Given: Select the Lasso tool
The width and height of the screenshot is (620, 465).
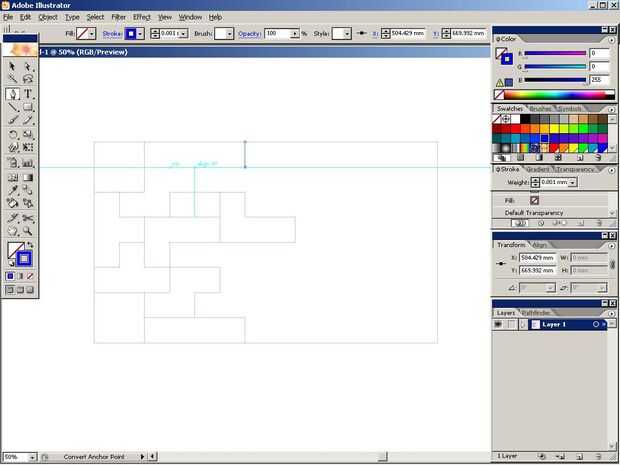Looking at the screenshot, I should [27, 79].
